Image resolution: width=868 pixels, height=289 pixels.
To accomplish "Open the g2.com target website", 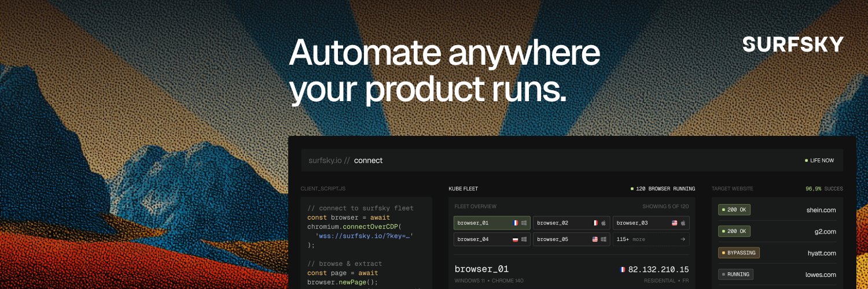I will tap(826, 231).
